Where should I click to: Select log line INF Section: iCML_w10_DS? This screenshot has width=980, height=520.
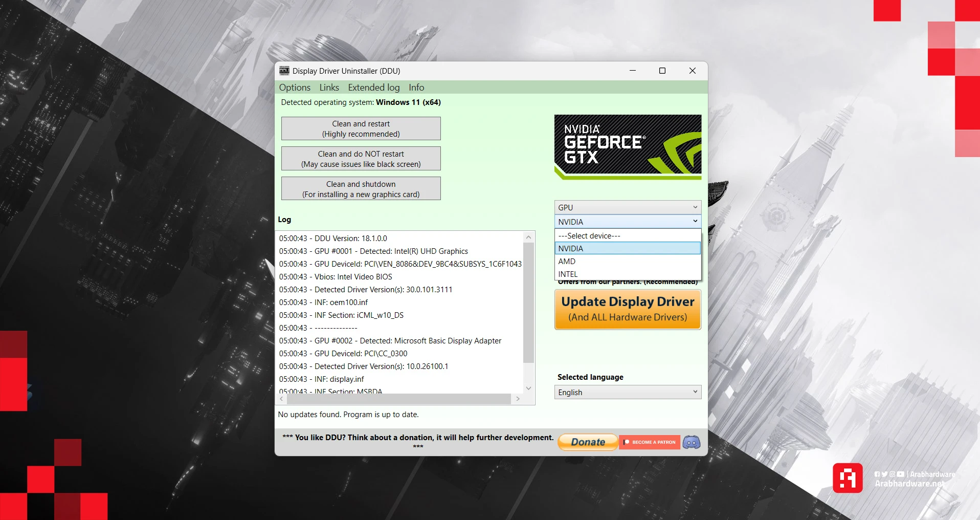[x=341, y=315]
